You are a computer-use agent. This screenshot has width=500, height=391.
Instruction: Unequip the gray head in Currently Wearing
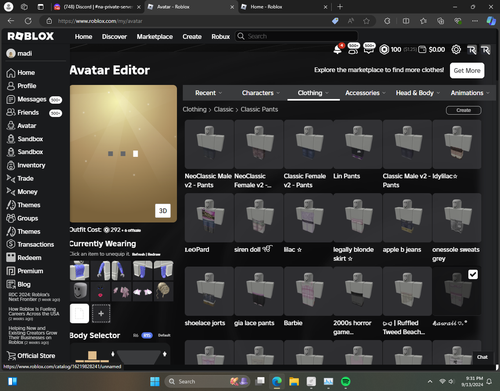click(x=80, y=291)
